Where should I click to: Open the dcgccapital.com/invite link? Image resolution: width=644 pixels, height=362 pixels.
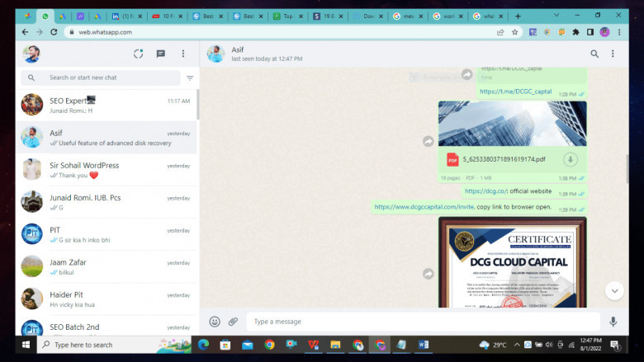[x=424, y=207]
